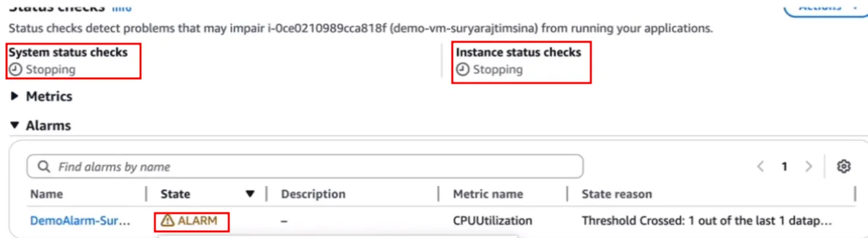The width and height of the screenshot is (868, 238).
Task: Go to previous alarms page arrow
Action: (x=760, y=167)
